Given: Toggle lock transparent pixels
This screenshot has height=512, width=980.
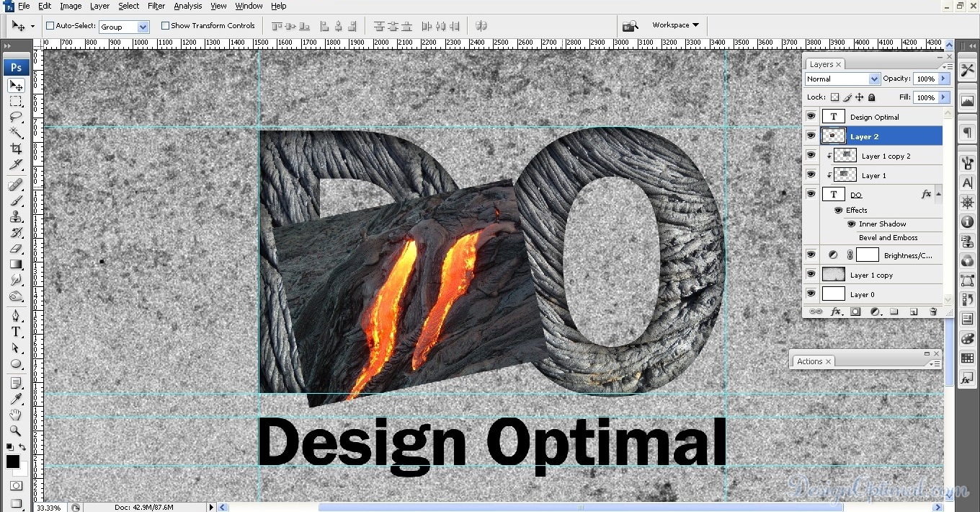Looking at the screenshot, I should 835,97.
